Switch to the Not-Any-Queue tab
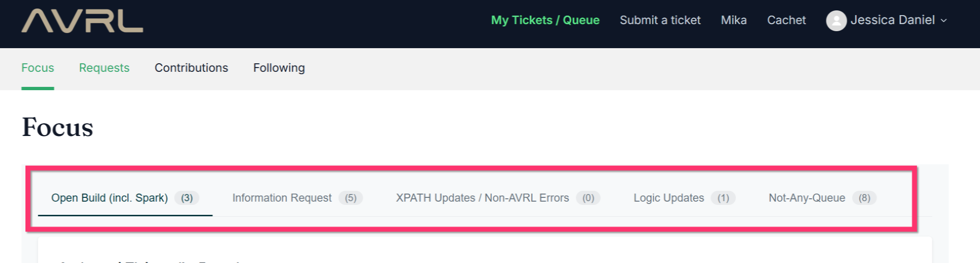This screenshot has width=980, height=263. pos(822,198)
